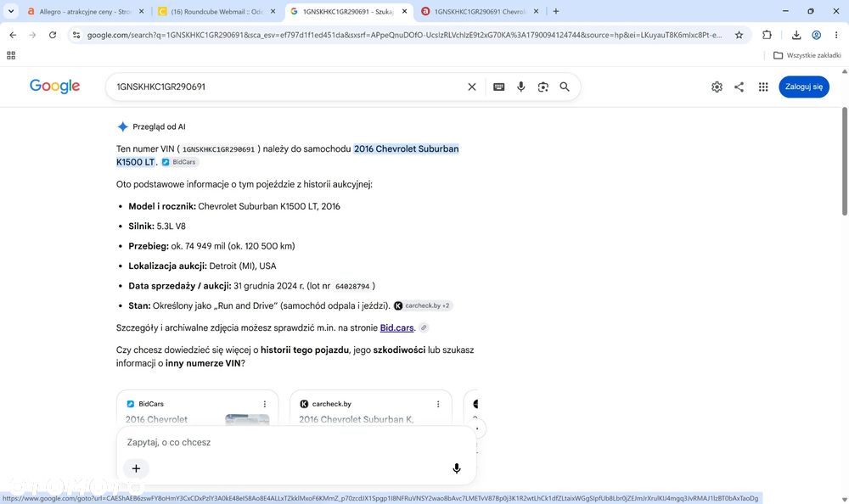Open the Bid.cars link
The height and width of the screenshot is (504, 849).
click(x=396, y=328)
